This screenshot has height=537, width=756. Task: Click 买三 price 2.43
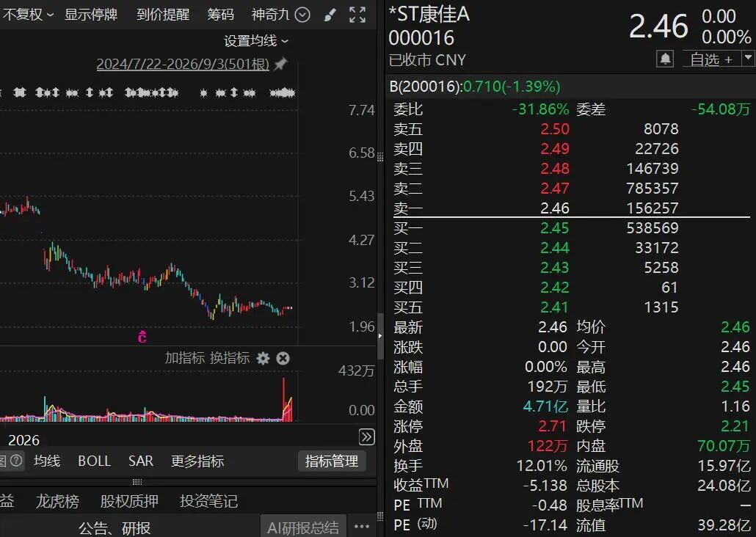554,268
